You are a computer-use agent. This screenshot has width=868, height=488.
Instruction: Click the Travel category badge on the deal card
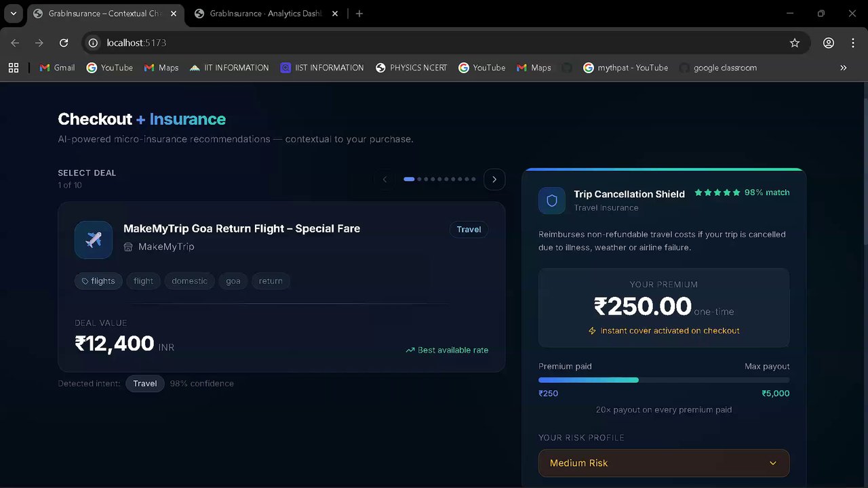click(469, 230)
